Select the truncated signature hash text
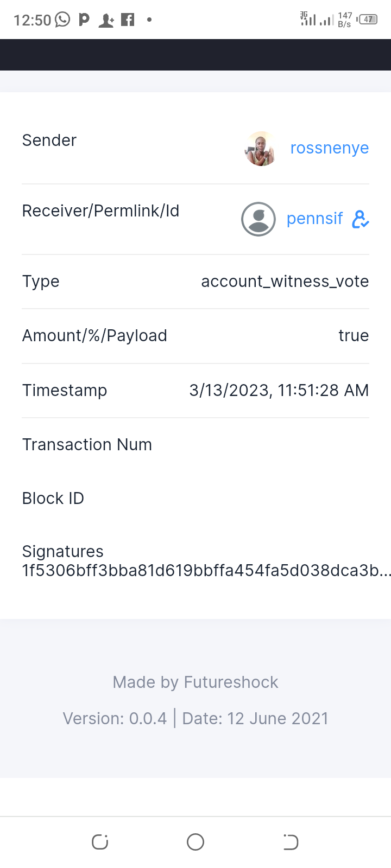The image size is (391, 868). coord(206,570)
